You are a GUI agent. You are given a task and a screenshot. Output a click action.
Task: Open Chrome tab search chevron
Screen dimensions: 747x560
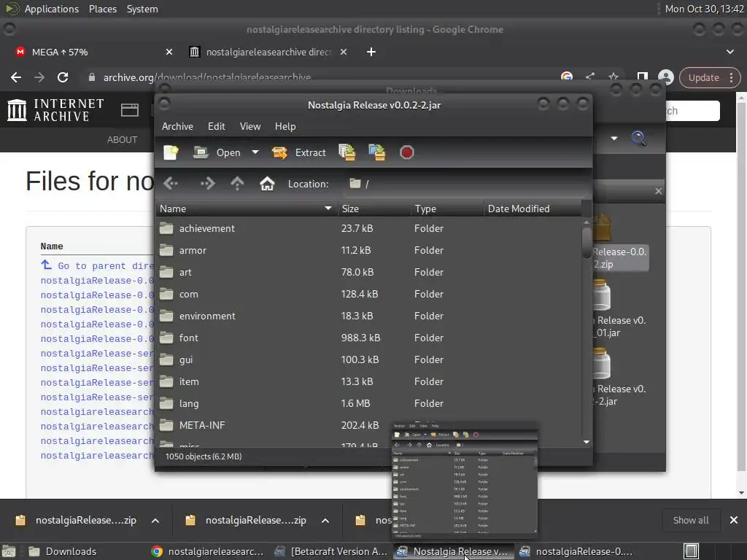pos(729,52)
